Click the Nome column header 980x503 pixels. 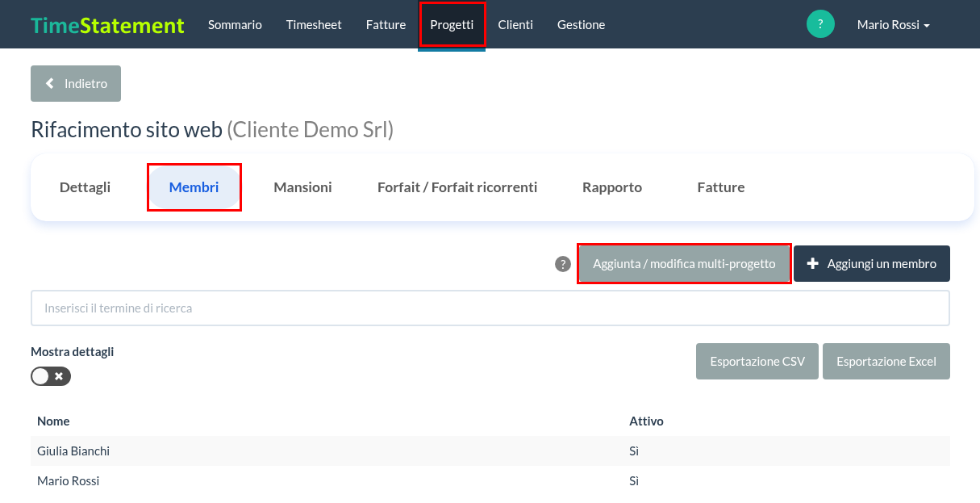(53, 421)
